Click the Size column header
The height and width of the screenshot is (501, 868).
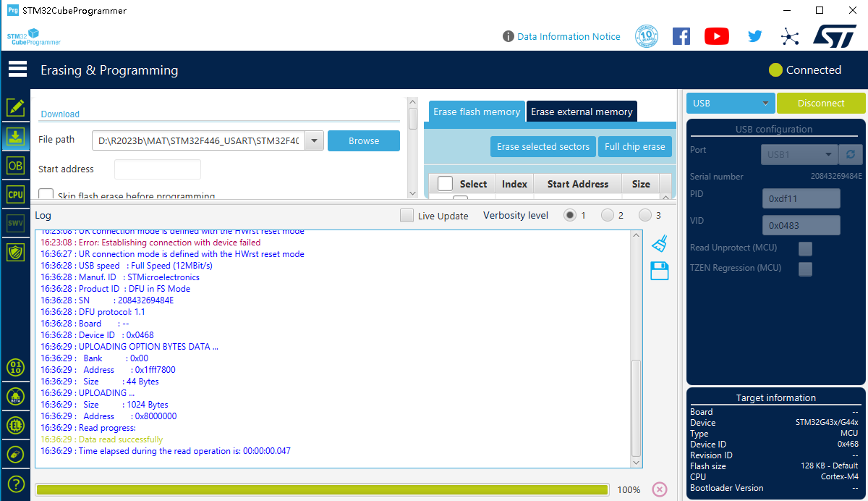click(x=641, y=184)
